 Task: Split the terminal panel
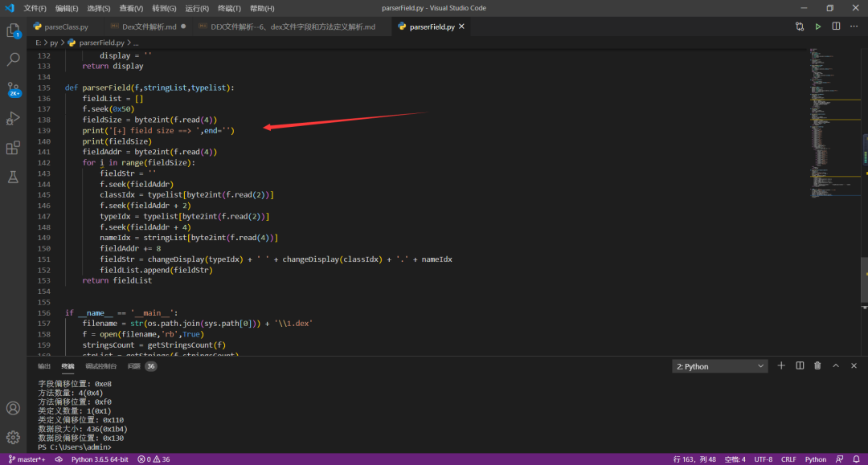click(800, 366)
